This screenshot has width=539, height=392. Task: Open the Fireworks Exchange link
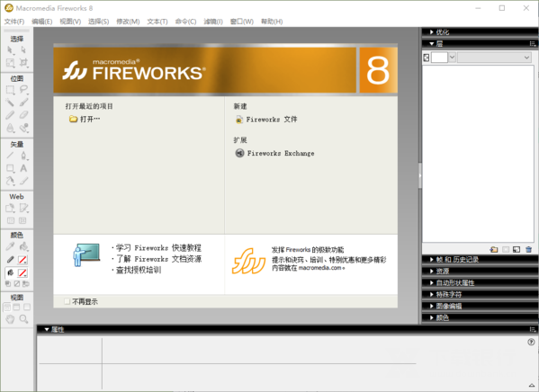pos(274,153)
